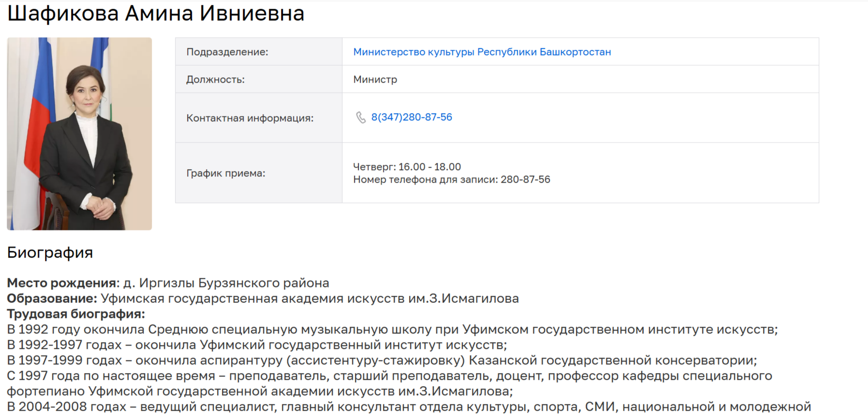
Task: Click the minister's portrait photo
Action: pyautogui.click(x=79, y=134)
